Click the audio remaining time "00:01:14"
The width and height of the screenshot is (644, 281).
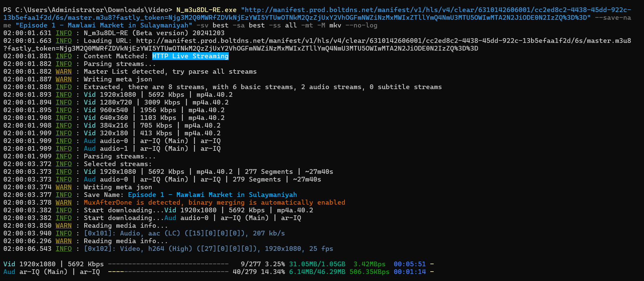click(410, 272)
